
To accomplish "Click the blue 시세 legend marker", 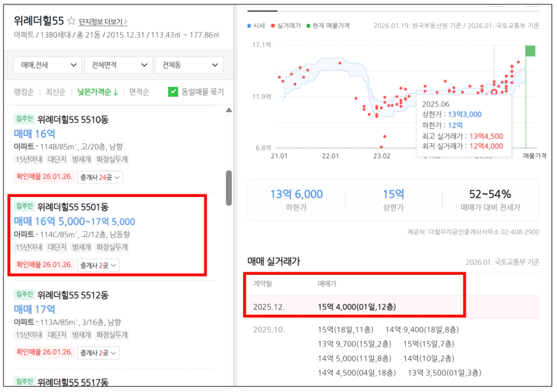I will [249, 26].
